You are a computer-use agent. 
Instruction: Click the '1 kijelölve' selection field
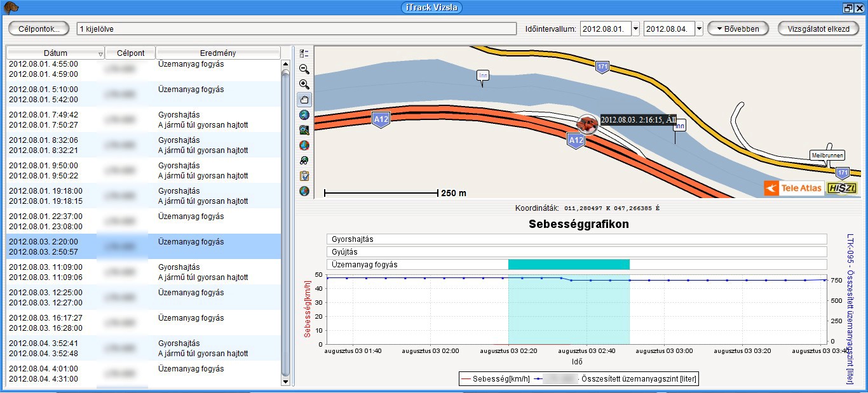coord(296,29)
